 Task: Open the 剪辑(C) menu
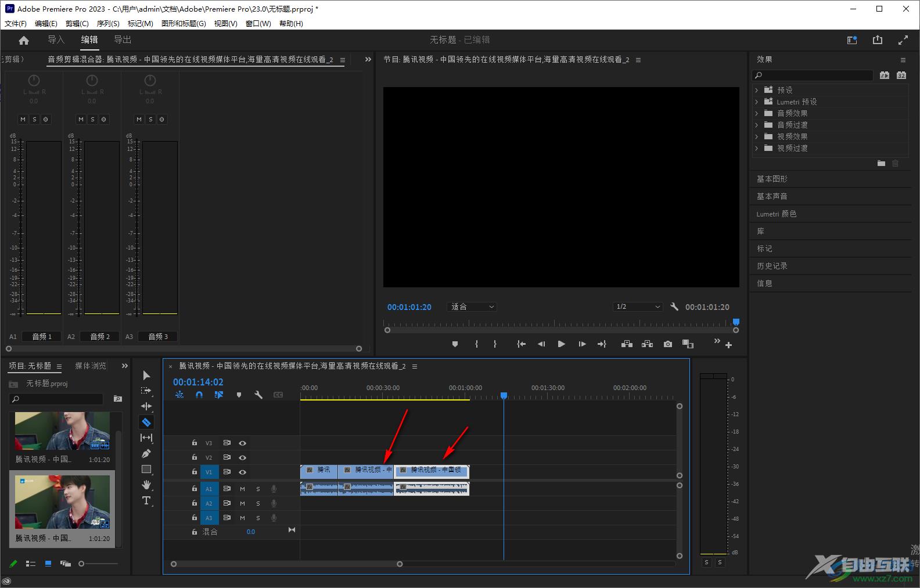point(77,24)
